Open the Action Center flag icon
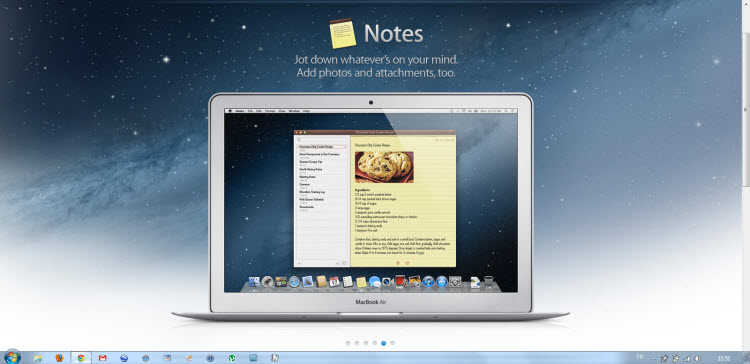The height and width of the screenshot is (364, 750). 676,358
